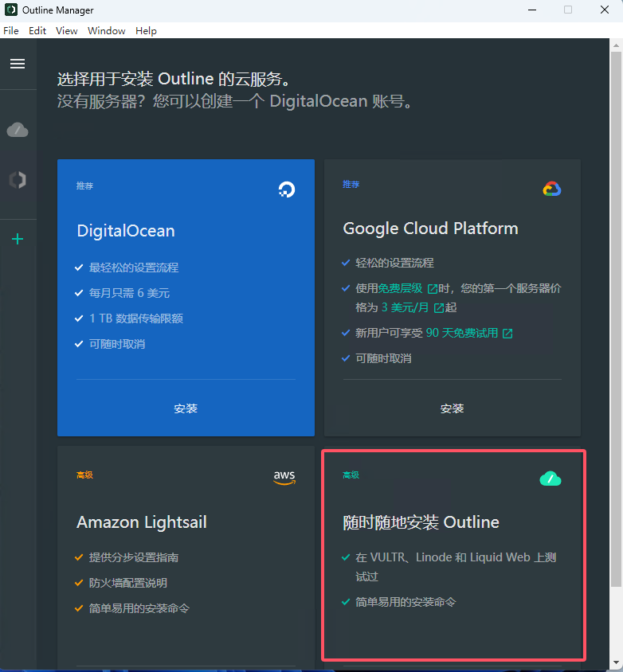Image resolution: width=623 pixels, height=672 pixels.
Task: Open the Edit menu
Action: tap(37, 31)
